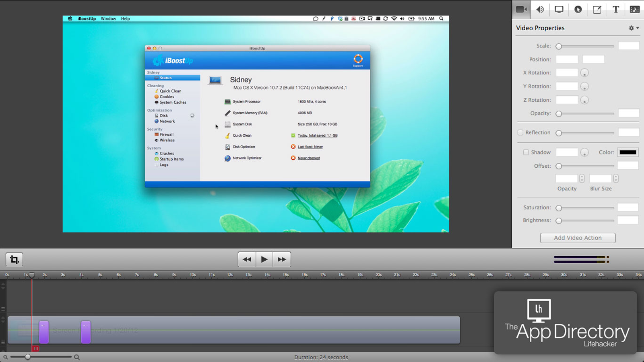The image size is (644, 362).
Task: Click the second purple video action on timeline
Action: coord(86,332)
